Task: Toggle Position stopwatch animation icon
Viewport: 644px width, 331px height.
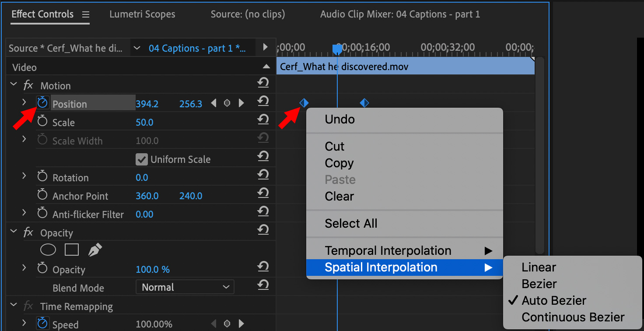Action: coord(42,103)
